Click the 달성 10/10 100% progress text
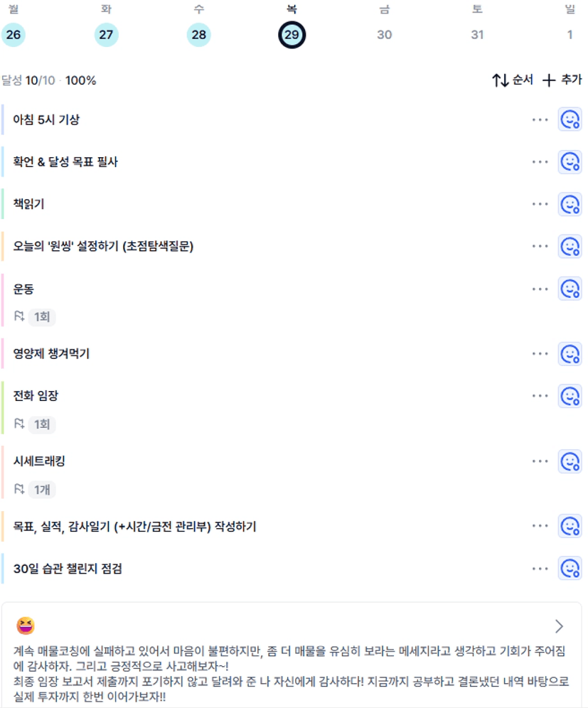 pos(49,80)
